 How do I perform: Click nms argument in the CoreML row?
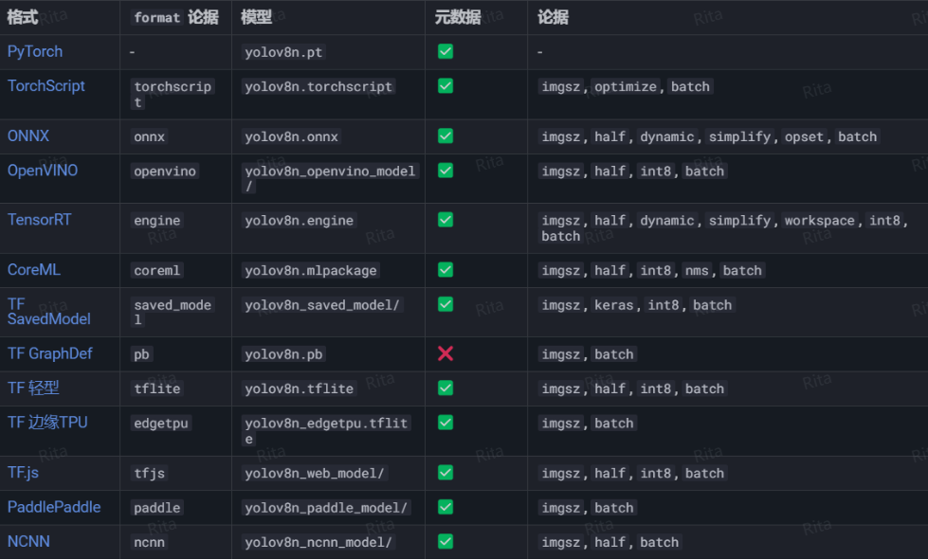pos(697,270)
